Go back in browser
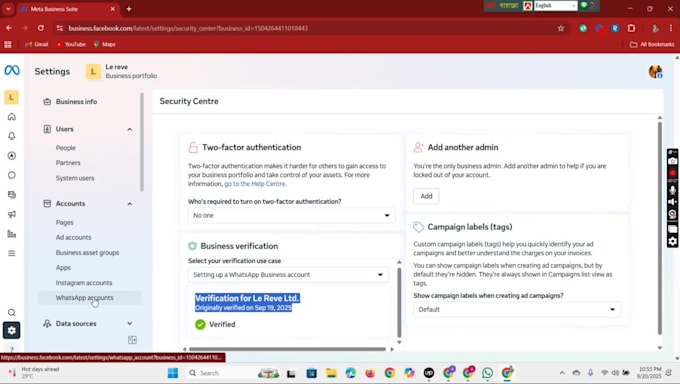This screenshot has height=384, width=680. tap(9, 28)
